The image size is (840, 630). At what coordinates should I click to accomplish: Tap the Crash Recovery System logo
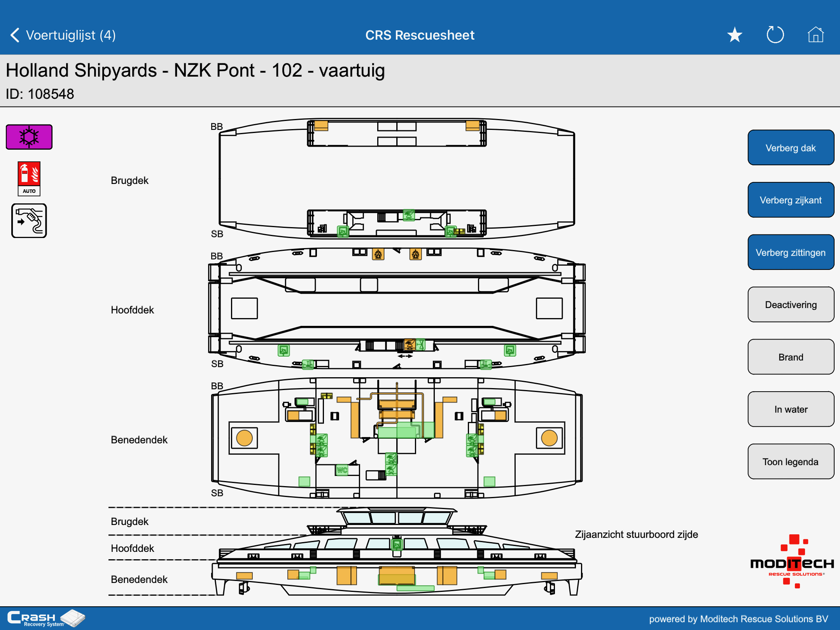[x=46, y=618]
